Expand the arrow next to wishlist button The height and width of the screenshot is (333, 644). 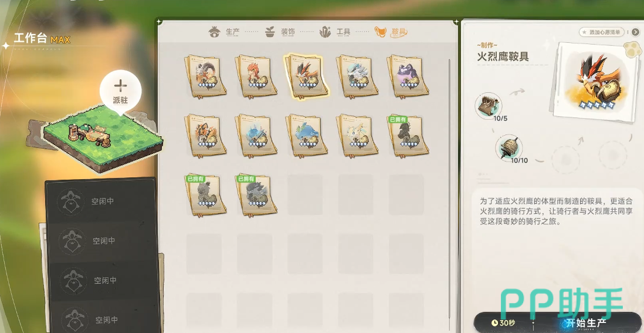click(x=635, y=32)
